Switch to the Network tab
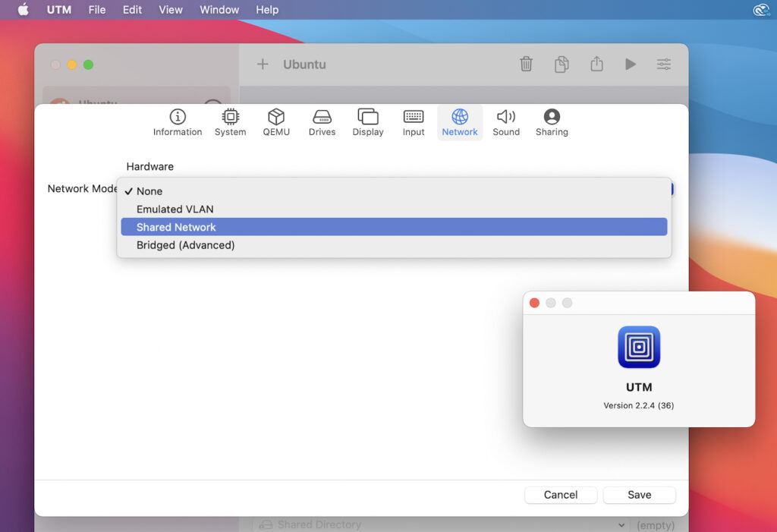The width and height of the screenshot is (777, 532). coord(460,121)
